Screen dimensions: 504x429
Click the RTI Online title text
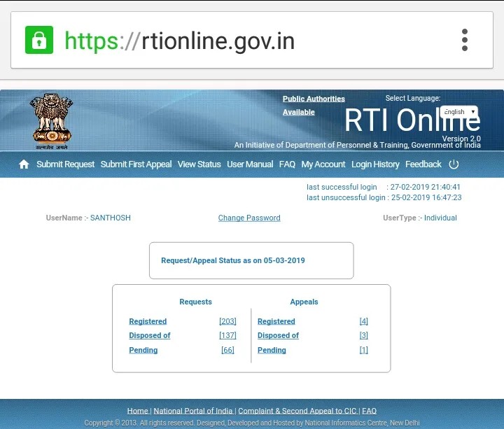tap(412, 120)
